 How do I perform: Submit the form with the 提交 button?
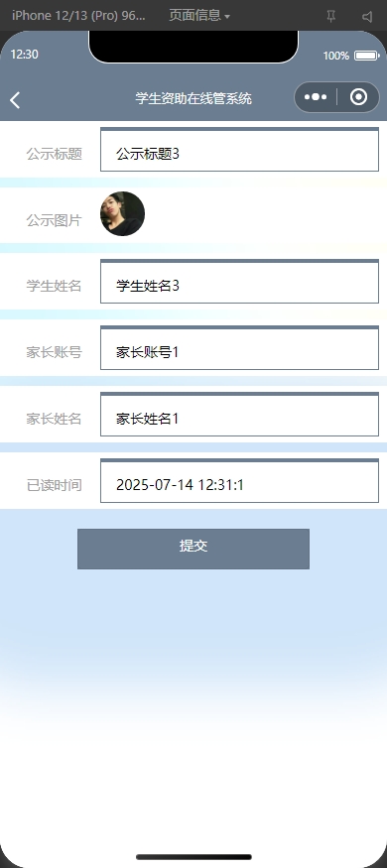click(193, 549)
